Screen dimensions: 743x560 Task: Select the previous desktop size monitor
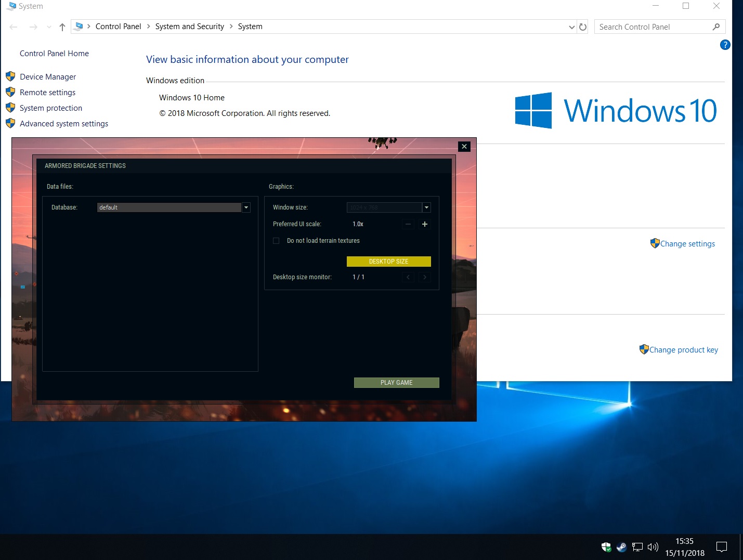(408, 277)
